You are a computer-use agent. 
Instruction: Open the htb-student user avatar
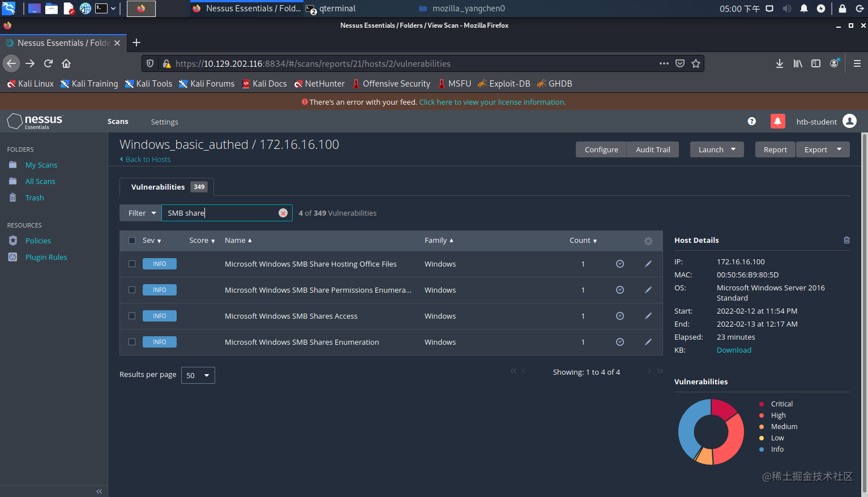click(849, 121)
